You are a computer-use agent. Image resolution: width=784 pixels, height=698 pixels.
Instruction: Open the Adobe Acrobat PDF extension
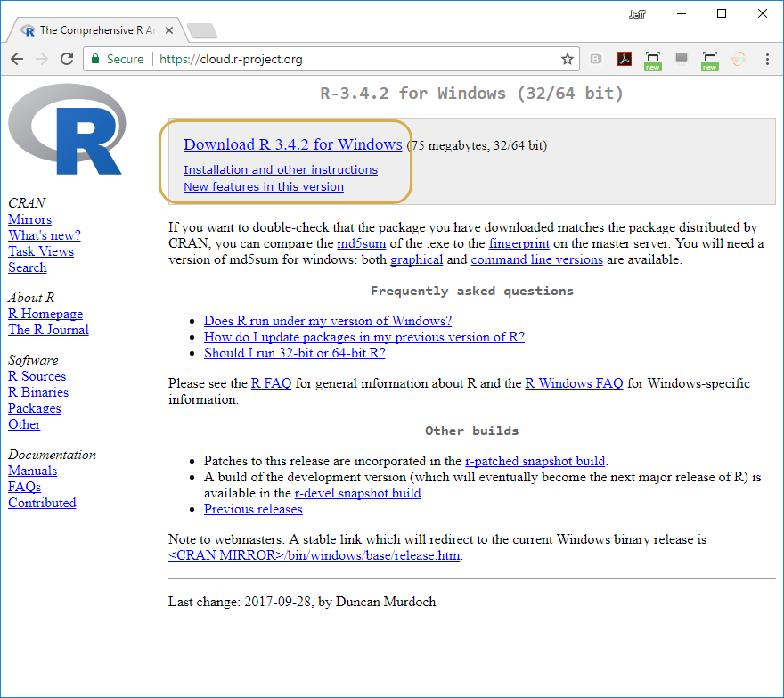(625, 59)
